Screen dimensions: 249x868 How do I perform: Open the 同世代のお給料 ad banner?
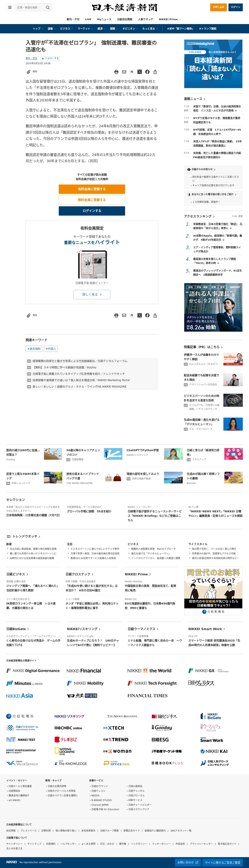tap(213, 591)
